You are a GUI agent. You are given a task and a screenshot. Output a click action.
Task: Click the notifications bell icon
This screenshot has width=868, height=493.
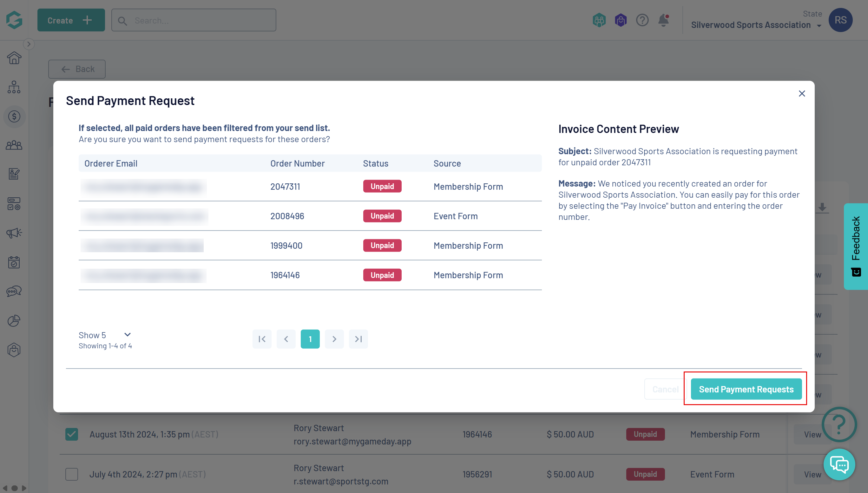663,20
